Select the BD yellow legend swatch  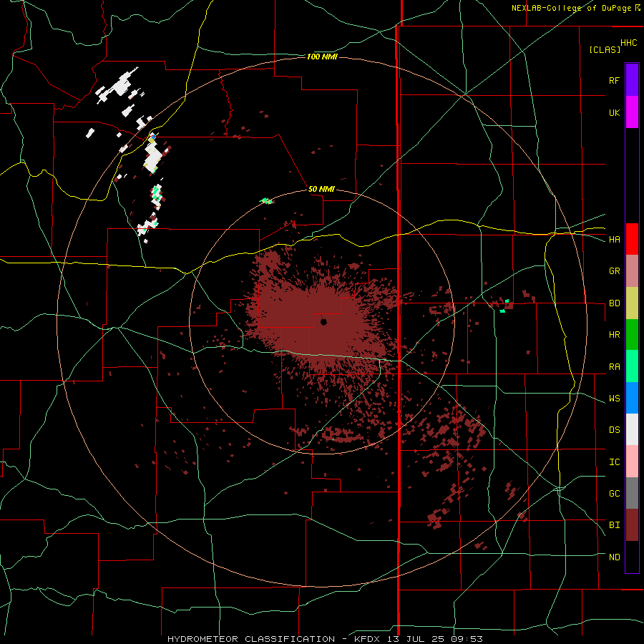click(x=632, y=303)
